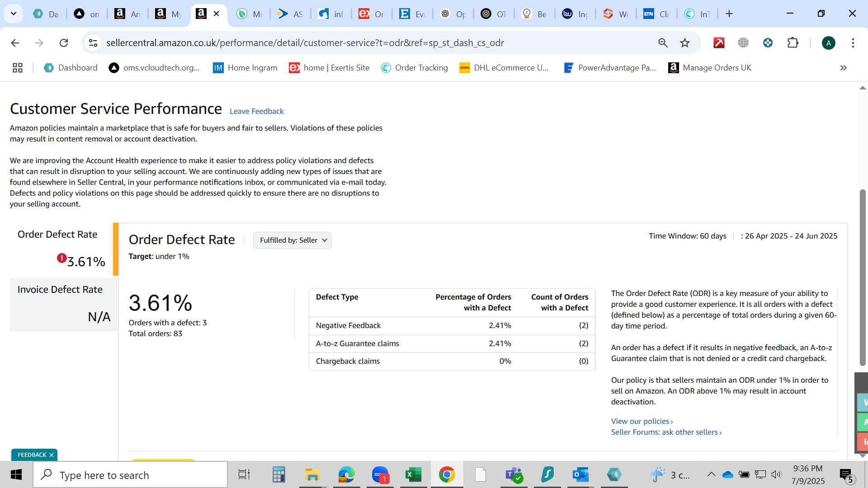
Task: Click the Chargeback claims row label
Action: pos(348,361)
